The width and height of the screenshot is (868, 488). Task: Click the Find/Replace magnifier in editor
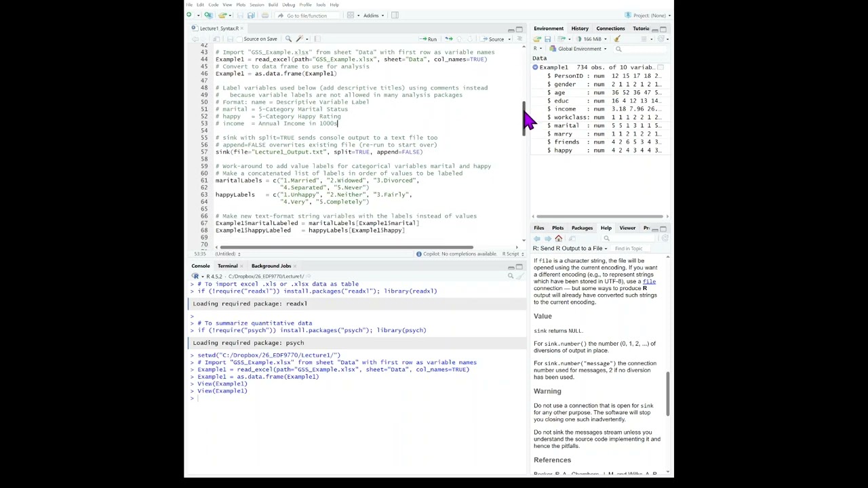[x=288, y=39]
